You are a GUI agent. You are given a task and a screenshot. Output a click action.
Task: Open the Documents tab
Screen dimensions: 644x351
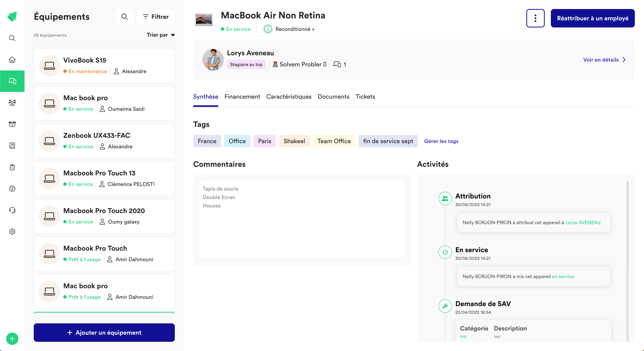333,97
